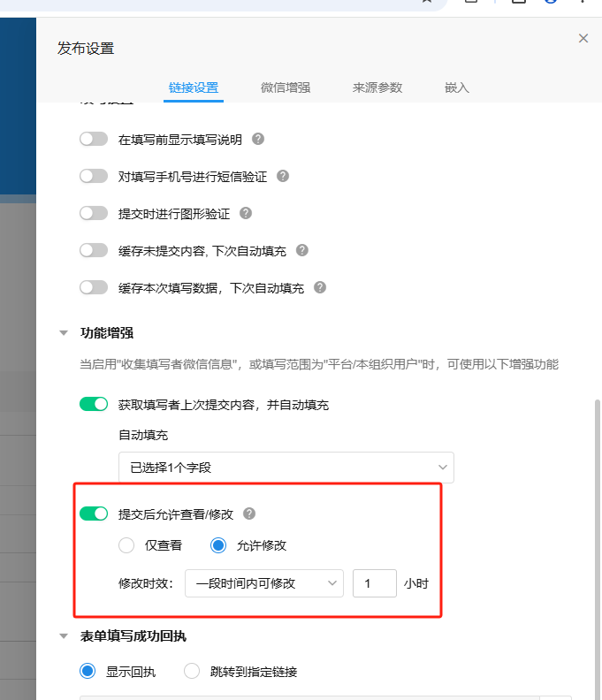Open the 已选择1个字段 dropdown
The width and height of the screenshot is (602, 700).
click(x=286, y=468)
